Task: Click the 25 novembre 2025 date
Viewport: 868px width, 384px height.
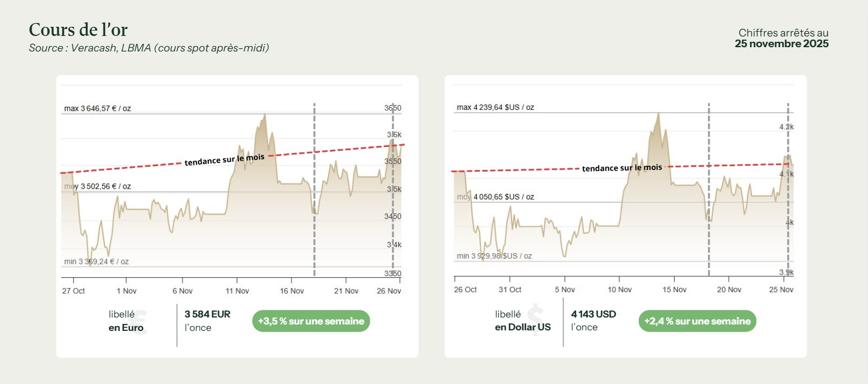Action: coord(781,44)
